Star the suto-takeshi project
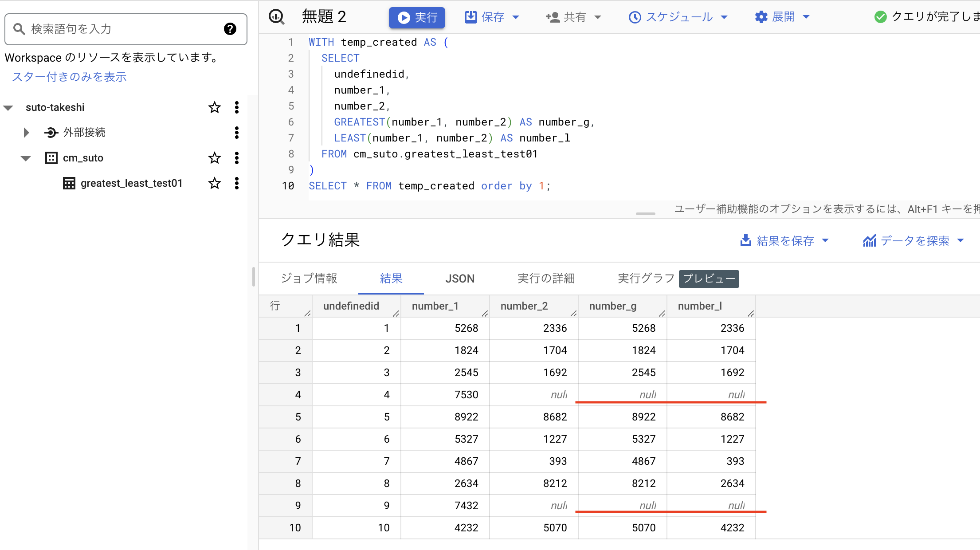The image size is (980, 550). click(215, 107)
